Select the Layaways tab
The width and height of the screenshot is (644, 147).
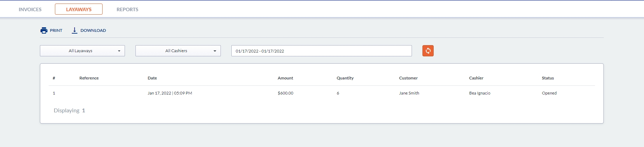79,9
